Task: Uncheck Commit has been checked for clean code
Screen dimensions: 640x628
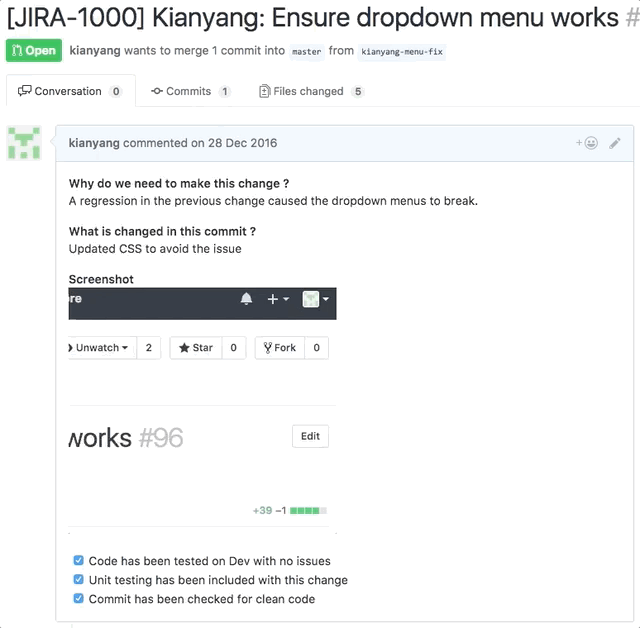Action: coord(78,598)
